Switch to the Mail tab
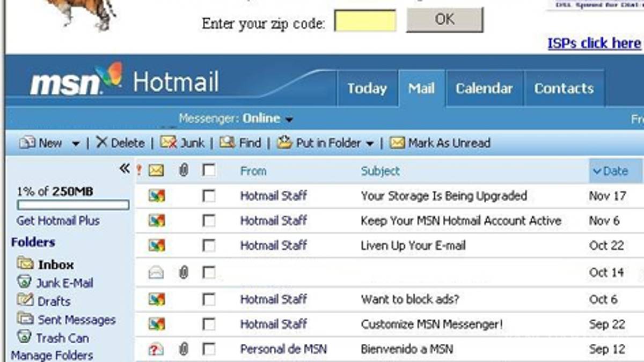Image resolution: width=644 pixels, height=362 pixels. [421, 88]
